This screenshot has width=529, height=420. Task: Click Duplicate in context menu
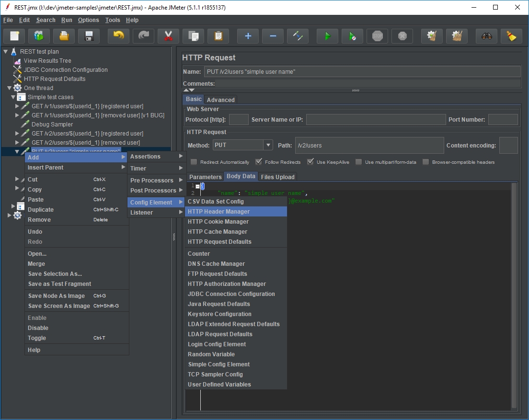tap(77, 210)
